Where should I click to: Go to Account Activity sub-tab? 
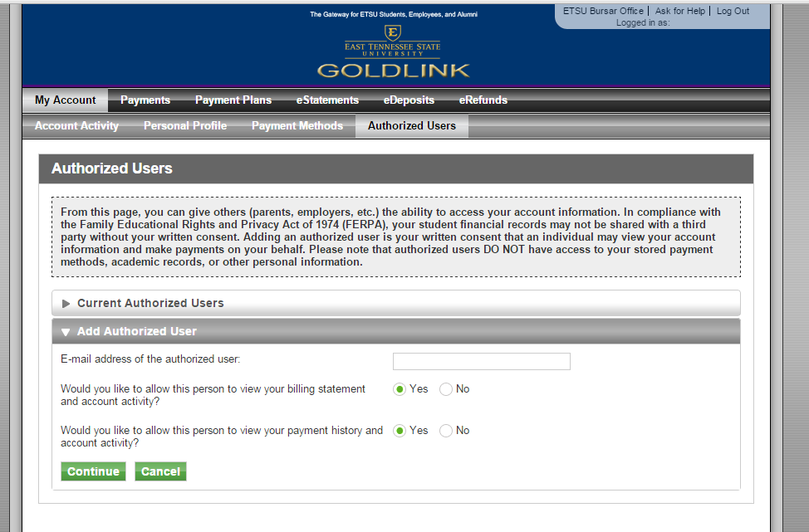click(x=76, y=126)
